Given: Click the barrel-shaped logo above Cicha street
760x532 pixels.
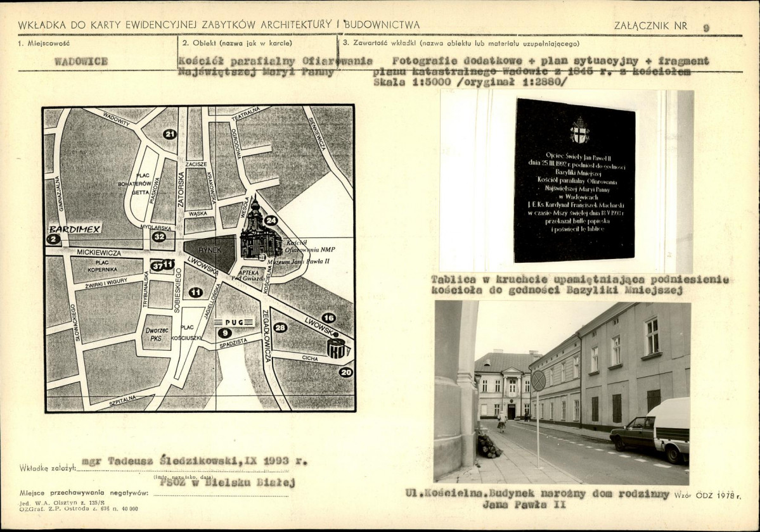Looking at the screenshot, I should 336,347.
